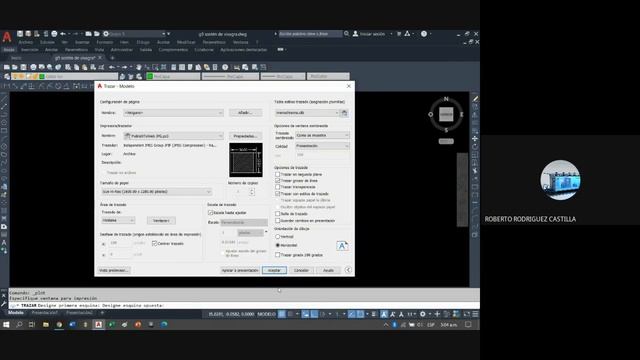
Task: Switch to AutoCAD taskbar icon
Action: 98,324
